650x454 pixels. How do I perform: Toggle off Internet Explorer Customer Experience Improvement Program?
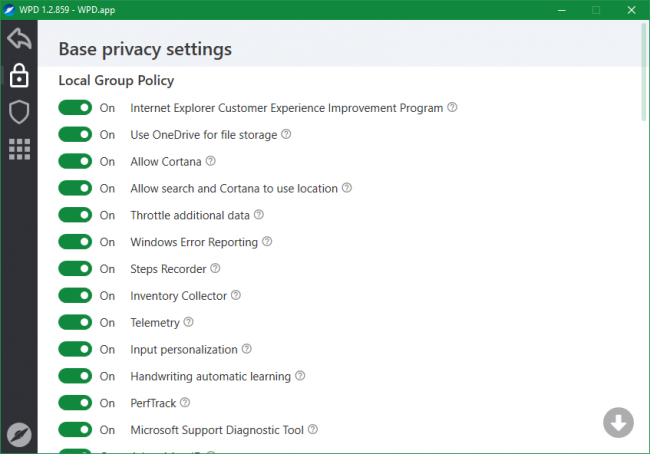click(x=75, y=108)
